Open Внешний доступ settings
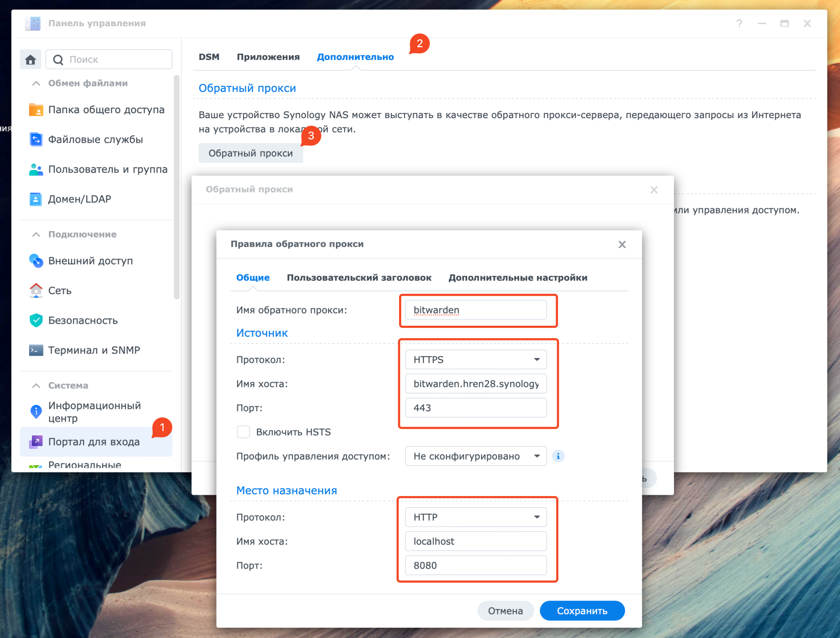The height and width of the screenshot is (638, 840). click(x=90, y=260)
